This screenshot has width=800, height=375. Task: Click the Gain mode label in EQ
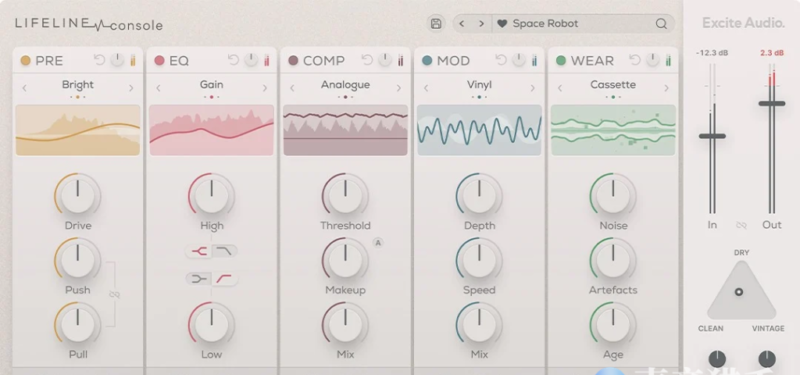(x=211, y=85)
